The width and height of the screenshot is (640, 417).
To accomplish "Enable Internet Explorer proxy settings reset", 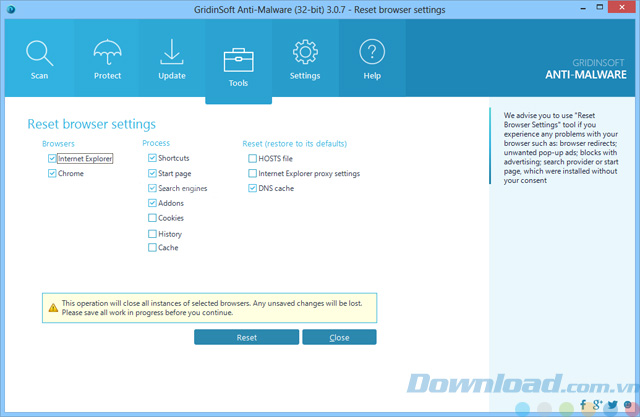I will click(x=252, y=173).
